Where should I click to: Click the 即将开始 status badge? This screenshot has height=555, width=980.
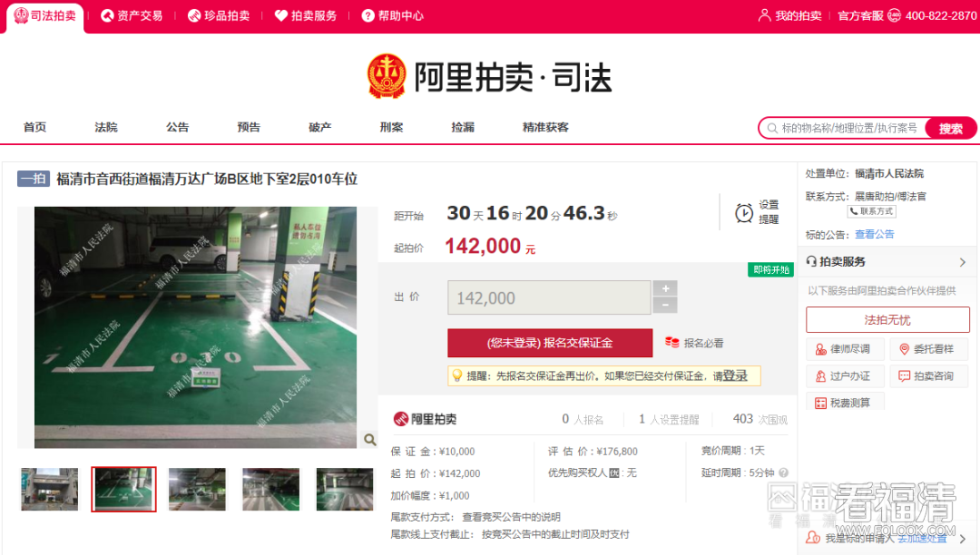(x=770, y=269)
